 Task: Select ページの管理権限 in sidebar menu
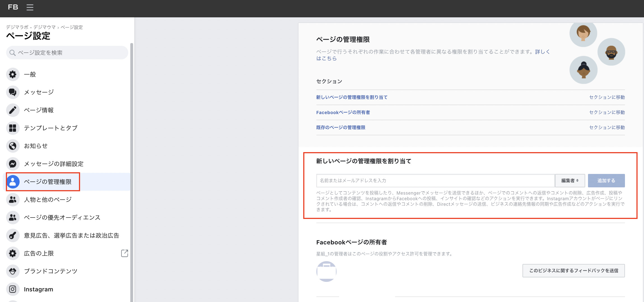(x=48, y=182)
